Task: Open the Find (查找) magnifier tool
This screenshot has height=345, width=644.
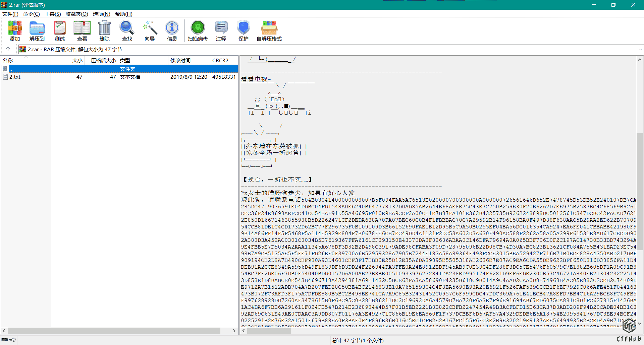Action: 127,30
